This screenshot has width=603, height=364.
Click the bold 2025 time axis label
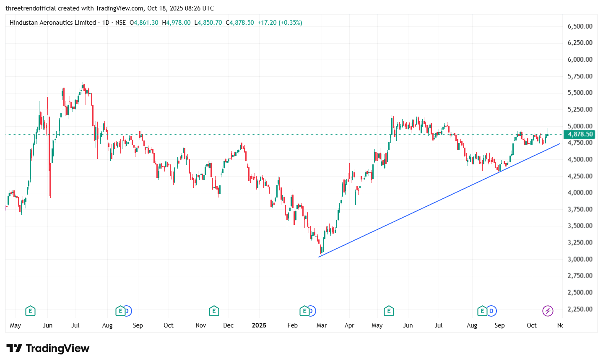pos(259,325)
